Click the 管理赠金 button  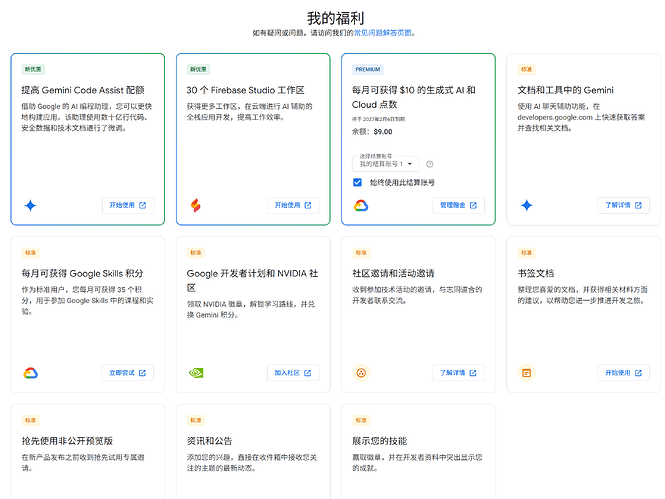click(x=458, y=205)
